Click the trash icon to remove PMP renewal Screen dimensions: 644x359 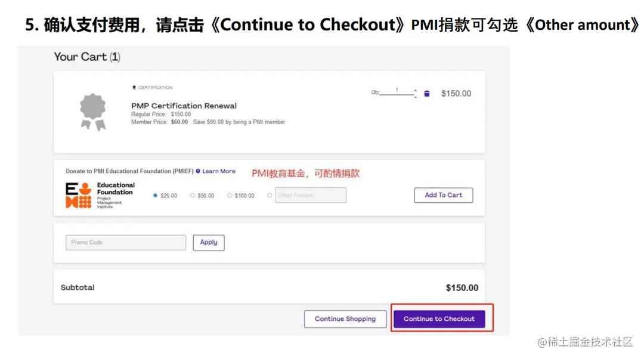(427, 94)
